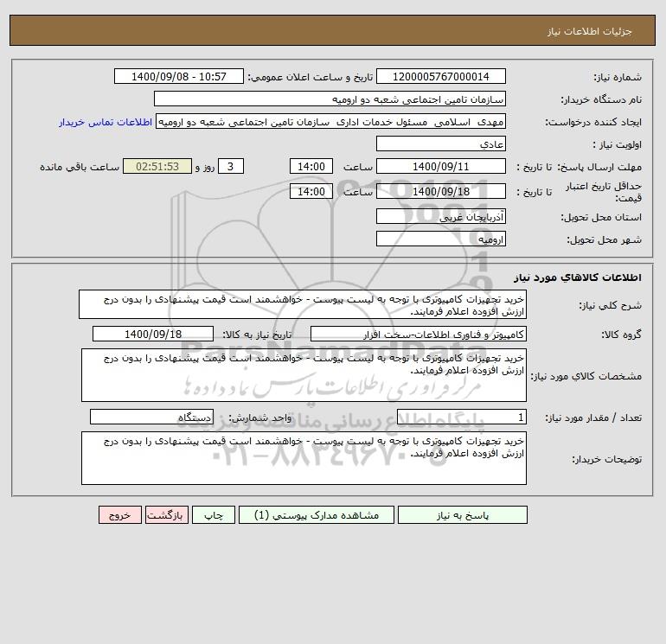
Task: Click the بازگشت back button
Action: coord(166,515)
